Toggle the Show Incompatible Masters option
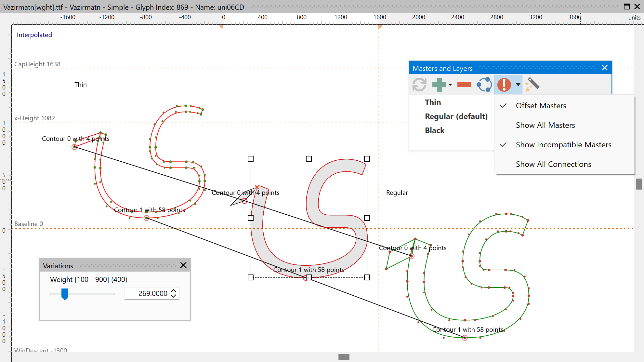This screenshot has width=644, height=362. (x=563, y=145)
